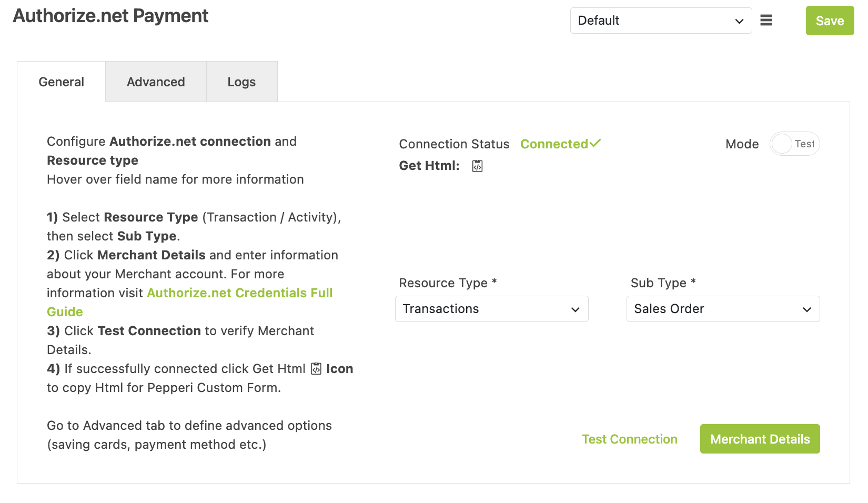This screenshot has width=868, height=503.
Task: Expand the Sub Type Sales Order dropdown
Action: click(x=723, y=309)
